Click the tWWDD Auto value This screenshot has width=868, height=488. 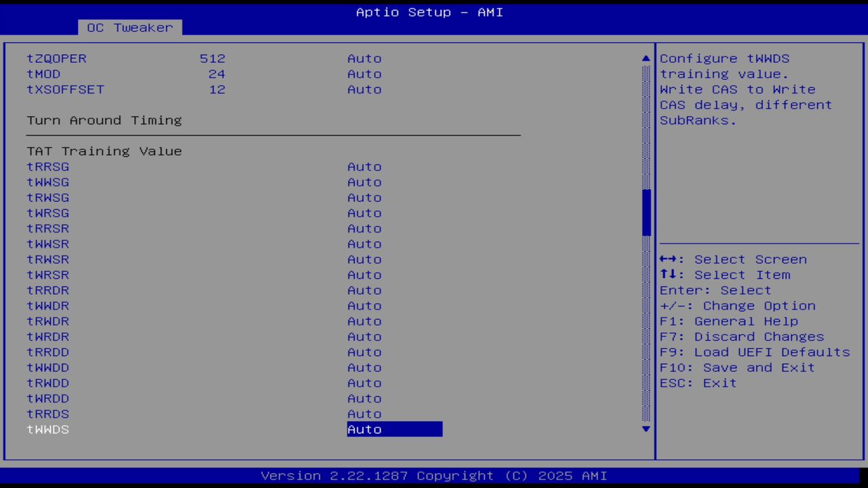point(364,367)
